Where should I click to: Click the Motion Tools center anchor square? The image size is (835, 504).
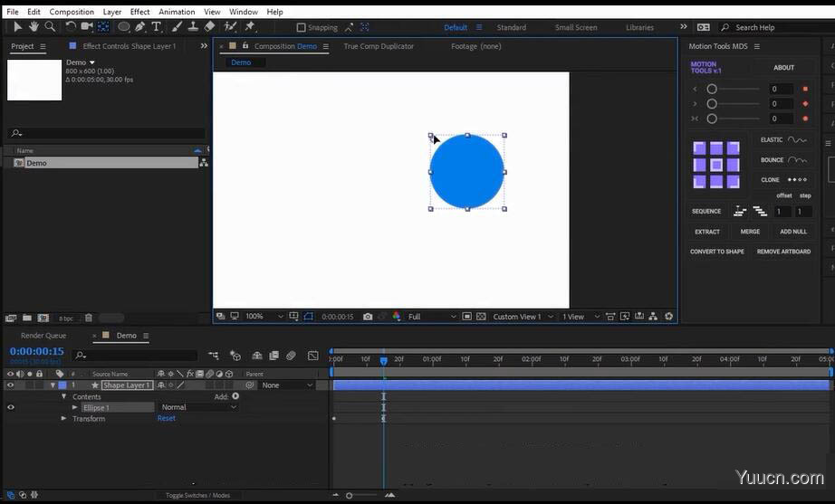pyautogui.click(x=716, y=165)
